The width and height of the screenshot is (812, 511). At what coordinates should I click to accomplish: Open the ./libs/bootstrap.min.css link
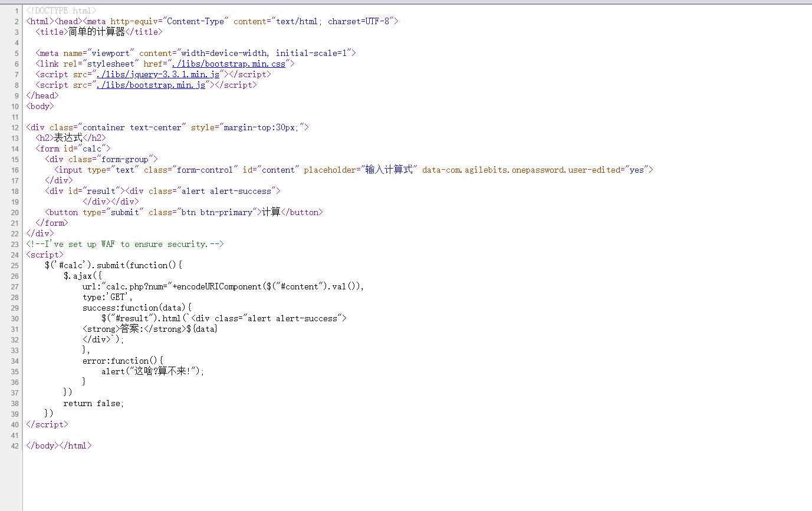tap(229, 64)
